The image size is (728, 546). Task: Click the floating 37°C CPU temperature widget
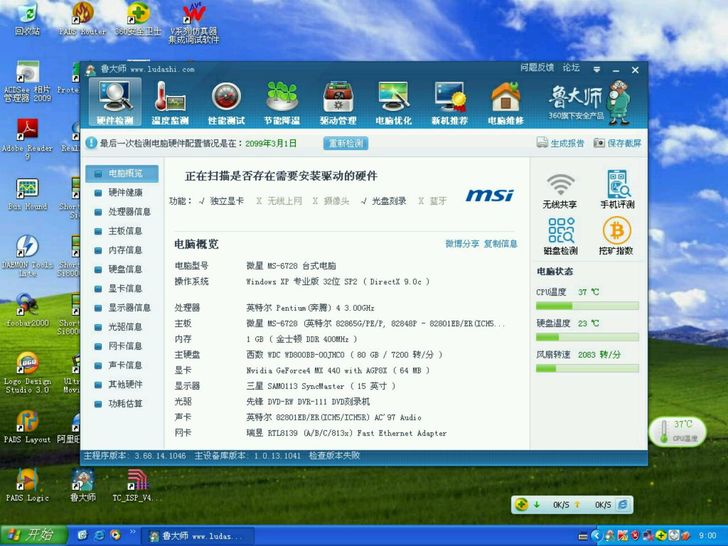[677, 431]
